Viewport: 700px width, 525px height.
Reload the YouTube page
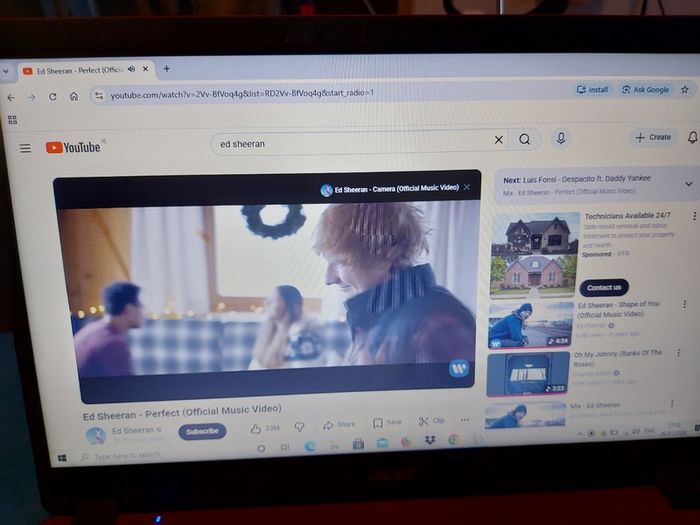click(x=53, y=96)
